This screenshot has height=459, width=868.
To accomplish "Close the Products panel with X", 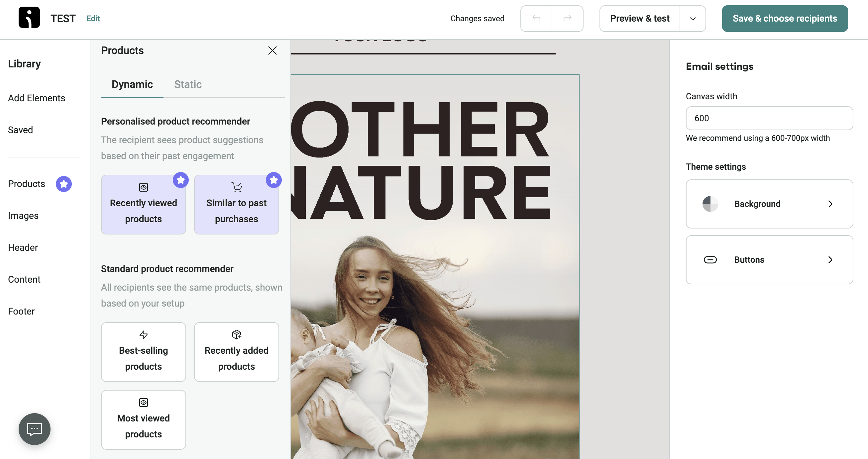I will 272,50.
